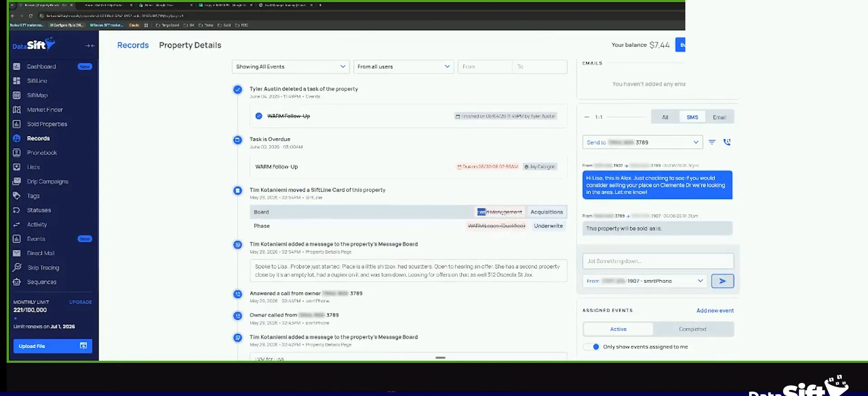Go to SiftMap in the sidebar
This screenshot has height=396, width=868.
[x=37, y=95]
